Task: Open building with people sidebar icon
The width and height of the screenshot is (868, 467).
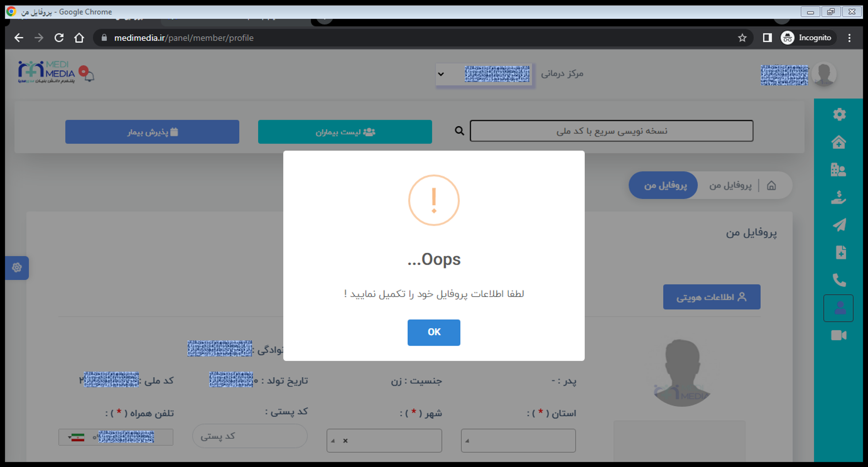Action: coord(838,170)
